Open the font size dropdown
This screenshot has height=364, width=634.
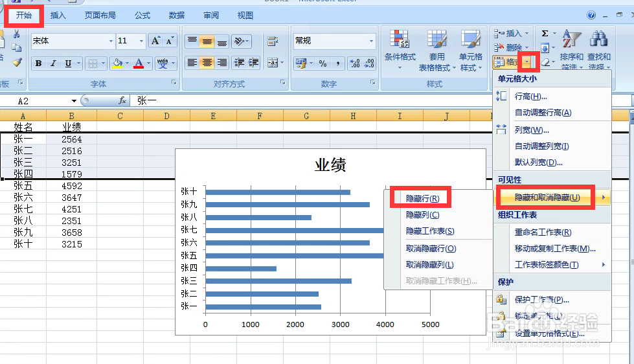141,41
